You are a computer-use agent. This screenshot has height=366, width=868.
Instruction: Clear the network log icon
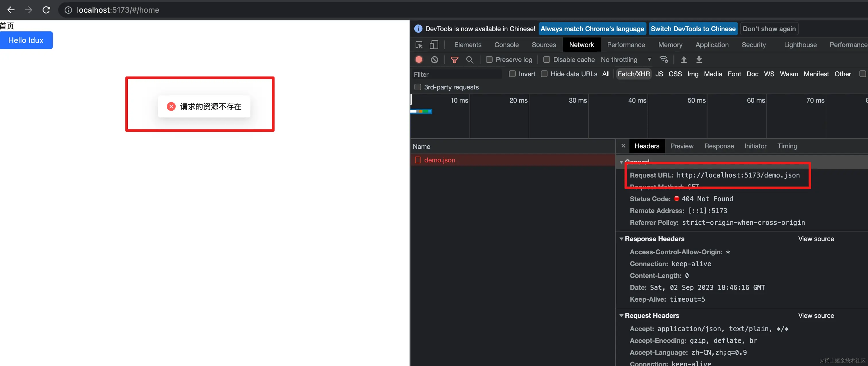pyautogui.click(x=434, y=60)
